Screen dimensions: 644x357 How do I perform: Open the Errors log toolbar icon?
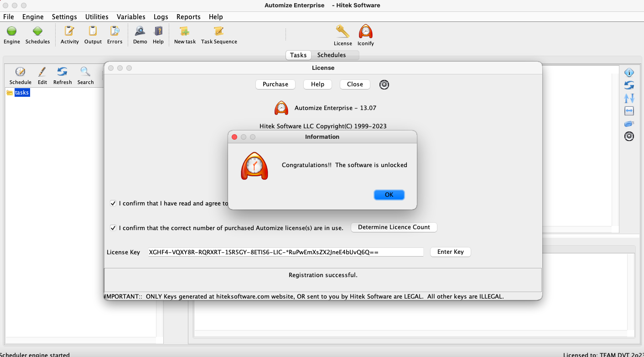point(115,31)
